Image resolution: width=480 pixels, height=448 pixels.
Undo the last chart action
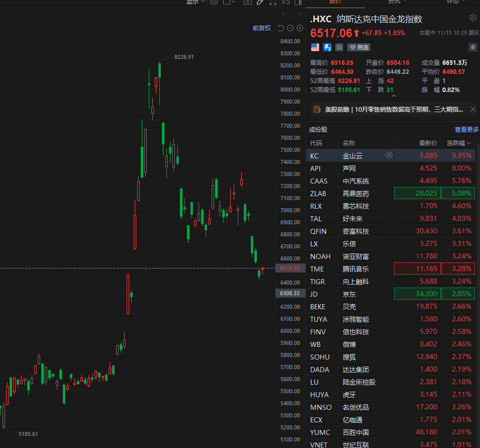(285, 15)
